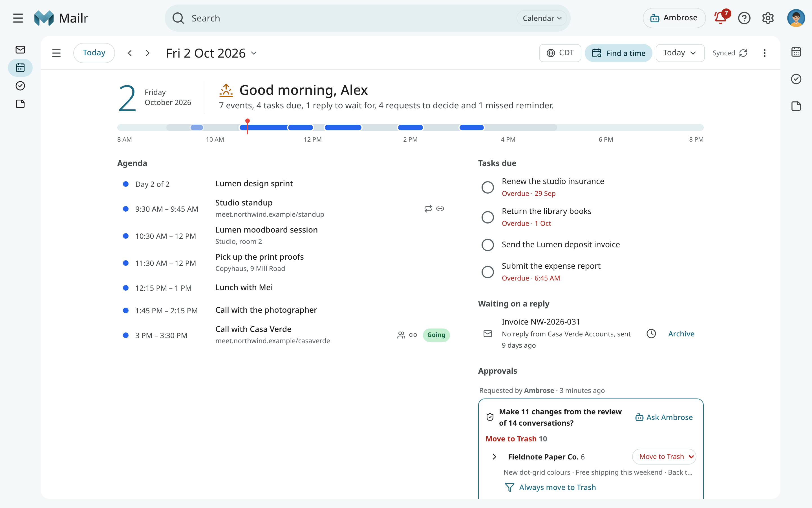Open the Calendar search scope dropdown

[x=542, y=18]
